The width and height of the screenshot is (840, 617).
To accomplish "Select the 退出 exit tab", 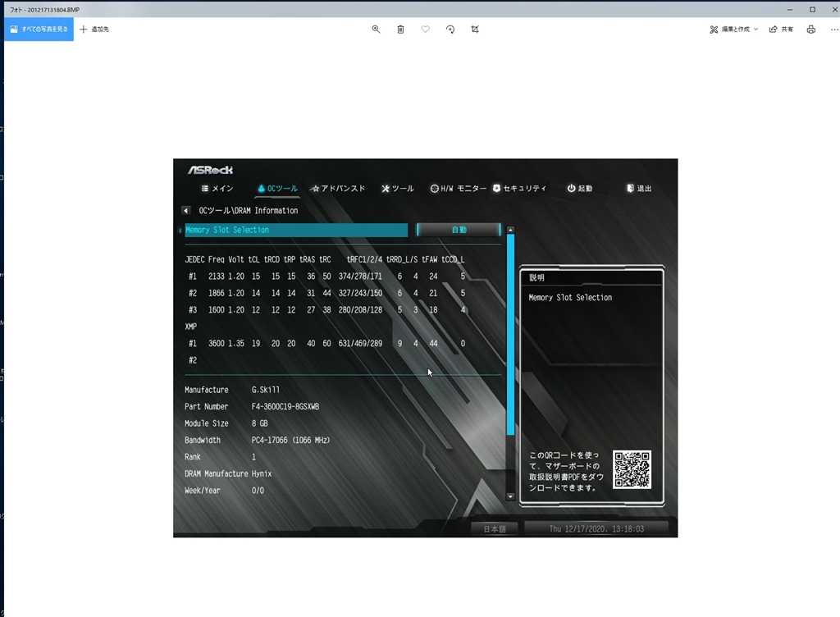I will 639,189.
